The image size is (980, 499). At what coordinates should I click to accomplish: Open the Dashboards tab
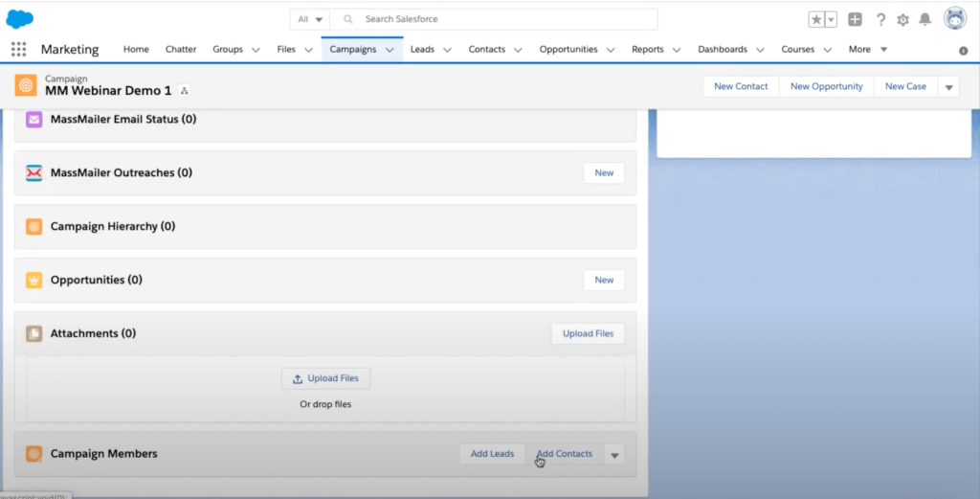[x=723, y=49]
